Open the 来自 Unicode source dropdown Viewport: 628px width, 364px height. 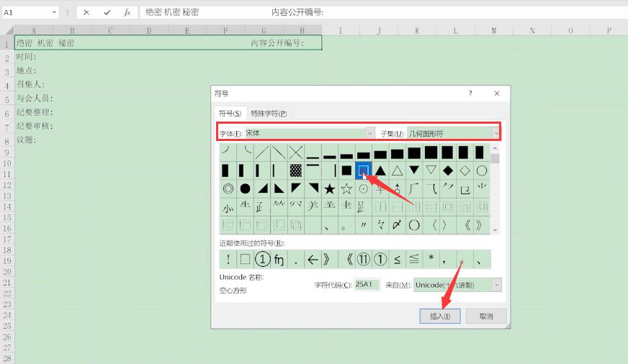497,285
